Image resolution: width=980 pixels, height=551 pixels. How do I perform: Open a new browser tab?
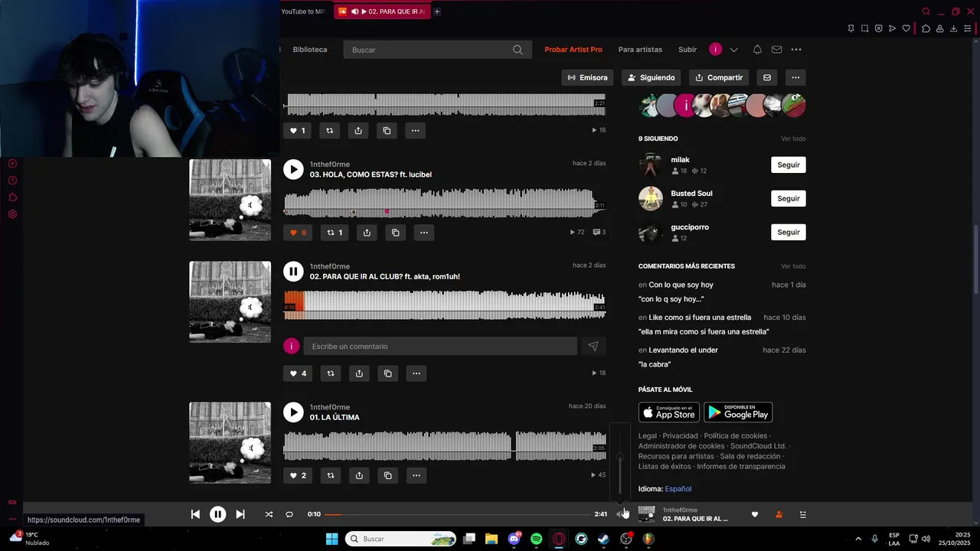coord(437,11)
